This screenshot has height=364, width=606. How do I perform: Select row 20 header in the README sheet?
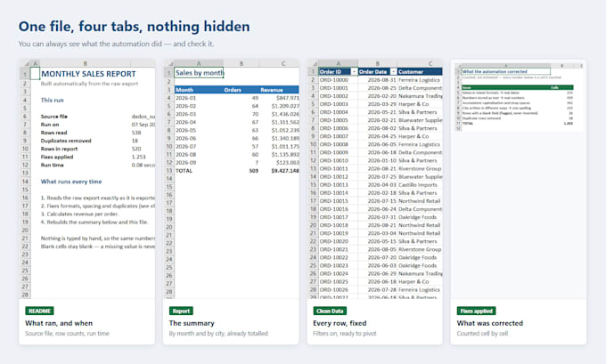tap(25, 230)
